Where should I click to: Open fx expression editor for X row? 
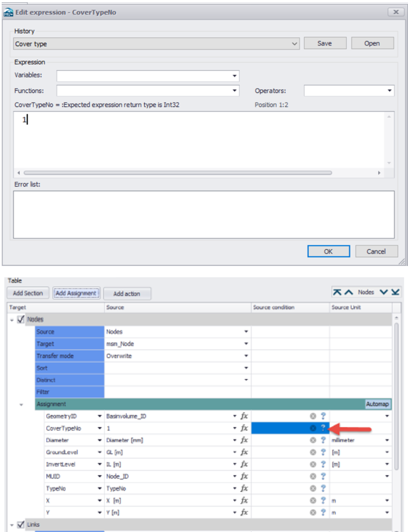(244, 500)
